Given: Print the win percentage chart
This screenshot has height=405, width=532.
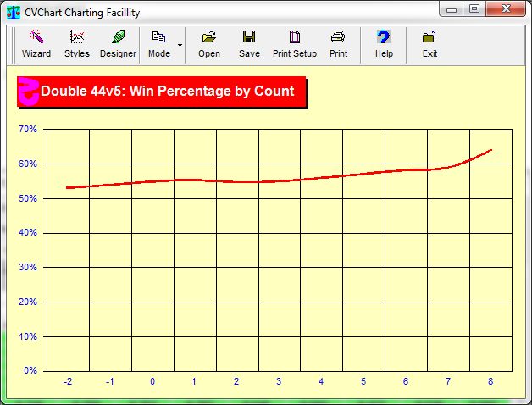Looking at the screenshot, I should point(338,44).
